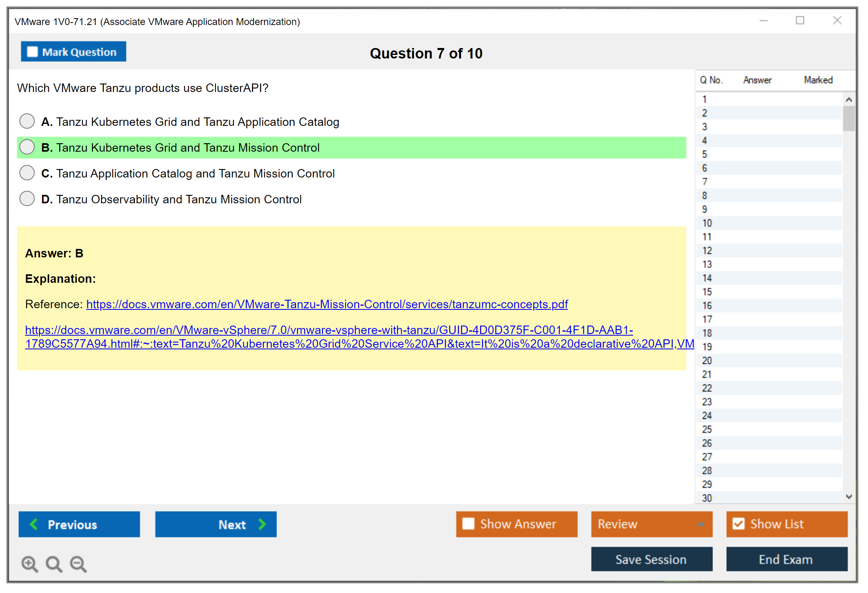Viewport: 868px width, 593px height.
Task: Select option A Tanzu Application Catalog
Action: pos(27,121)
